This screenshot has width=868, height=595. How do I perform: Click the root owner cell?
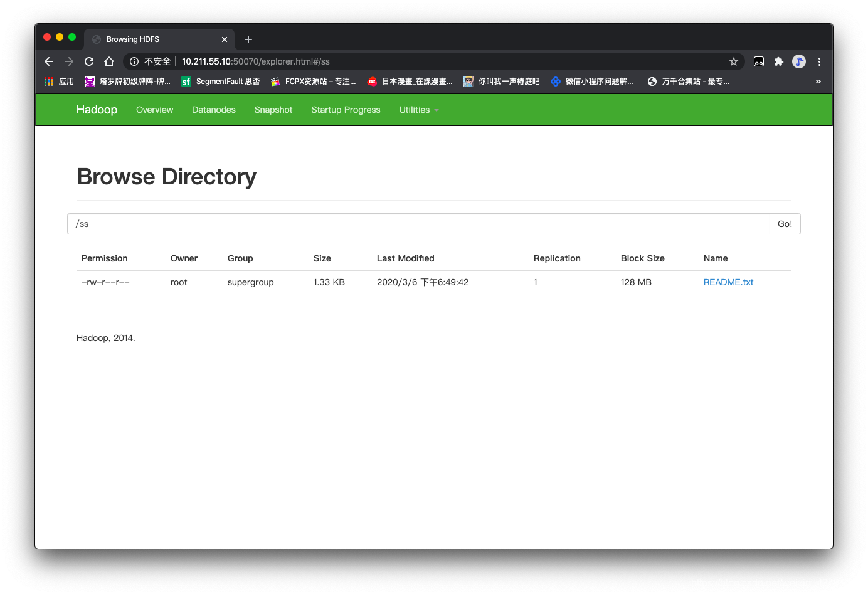click(x=179, y=282)
